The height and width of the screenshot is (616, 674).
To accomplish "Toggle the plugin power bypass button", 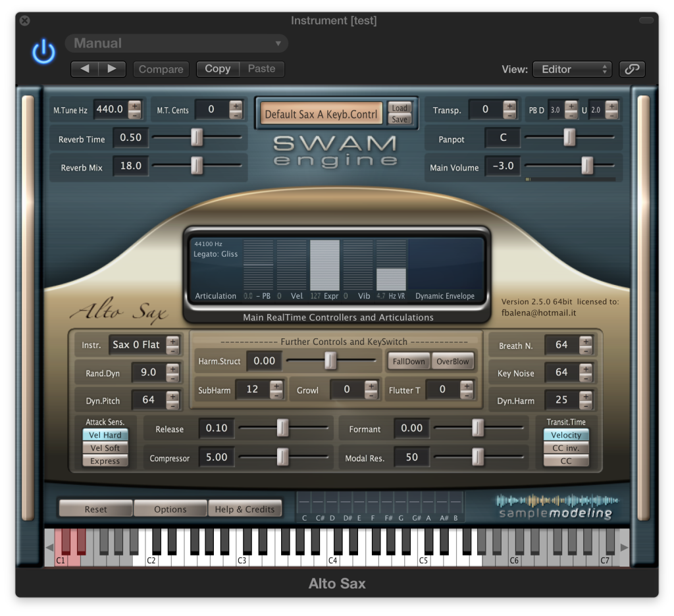I will (x=44, y=52).
